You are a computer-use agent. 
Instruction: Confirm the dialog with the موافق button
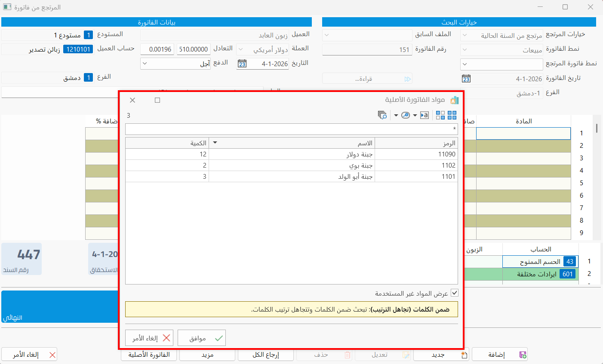(201, 338)
